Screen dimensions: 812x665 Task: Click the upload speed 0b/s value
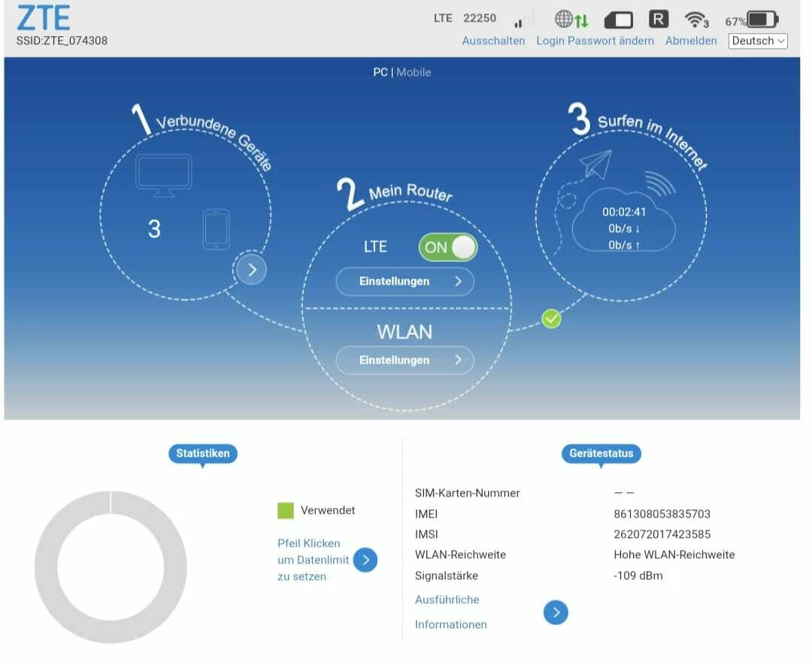tap(624, 245)
